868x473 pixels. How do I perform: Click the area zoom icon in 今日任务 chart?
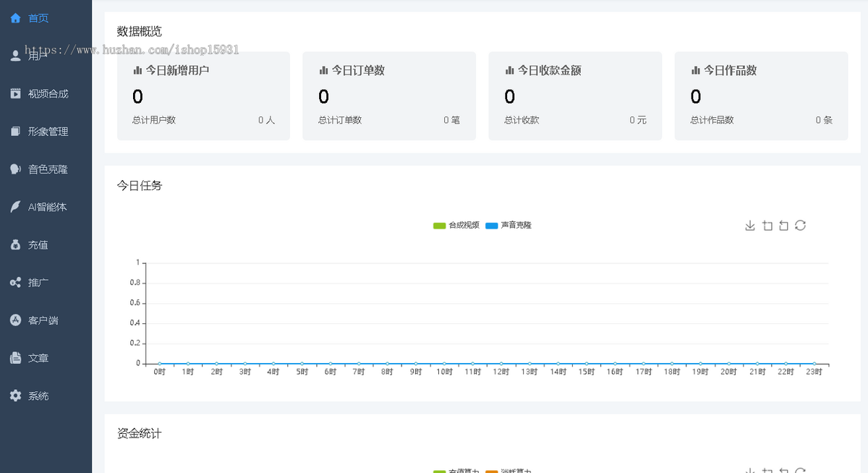767,226
